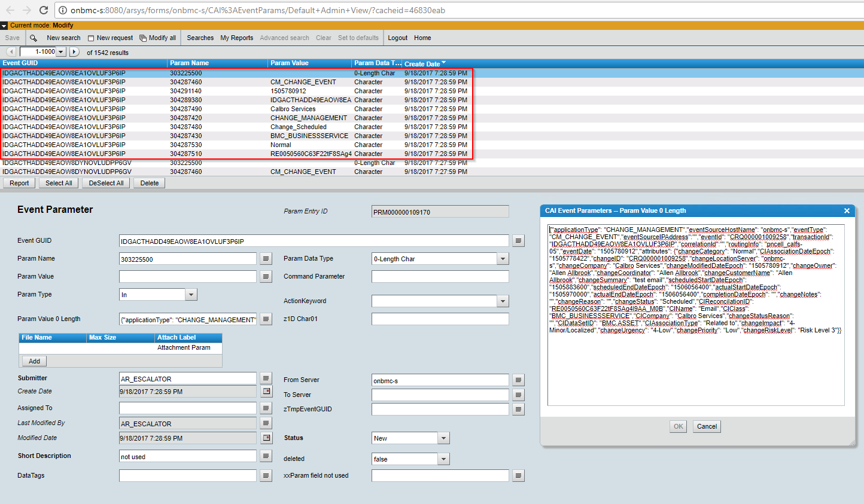This screenshot has width=864, height=504.
Task: Click into the Short Description input field
Action: (187, 456)
